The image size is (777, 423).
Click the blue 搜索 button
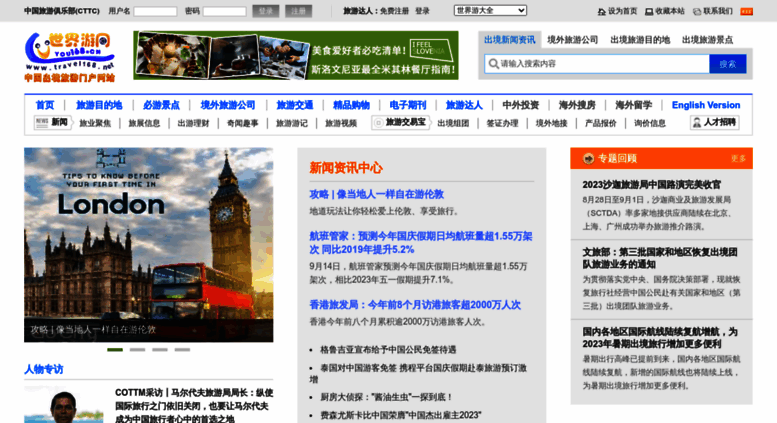click(x=727, y=64)
